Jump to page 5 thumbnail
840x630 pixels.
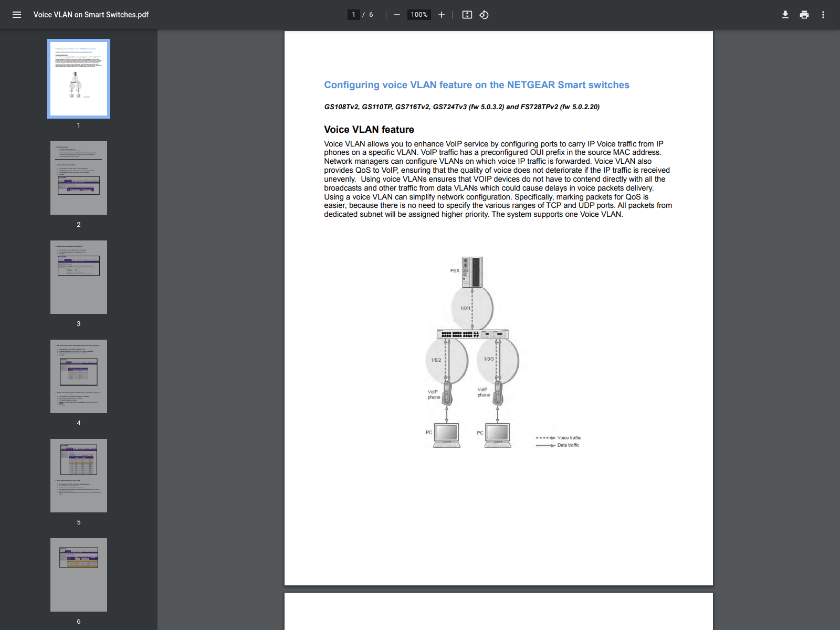79,476
